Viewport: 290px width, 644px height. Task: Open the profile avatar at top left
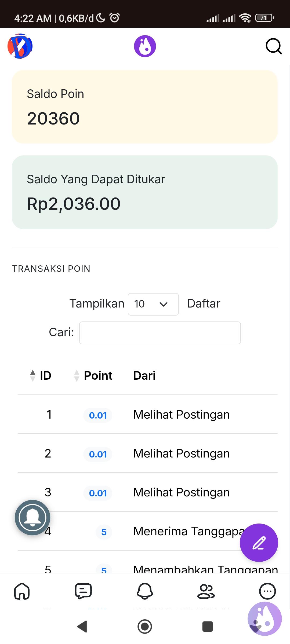click(20, 46)
